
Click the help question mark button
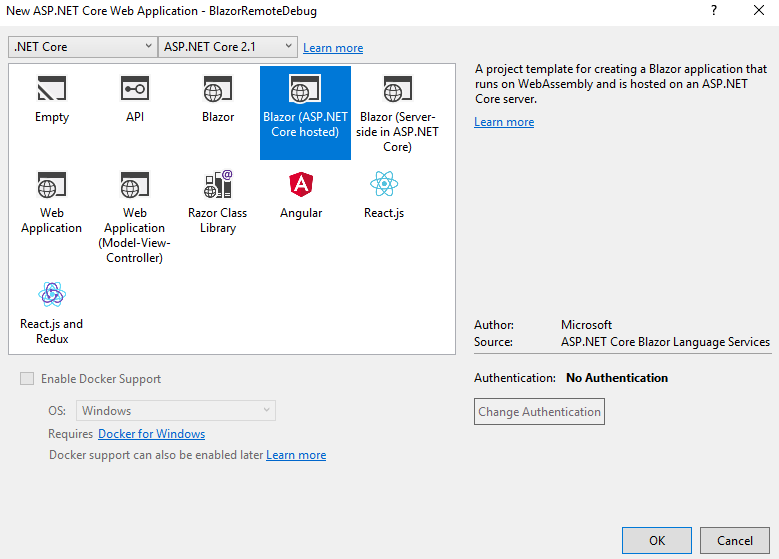click(714, 10)
